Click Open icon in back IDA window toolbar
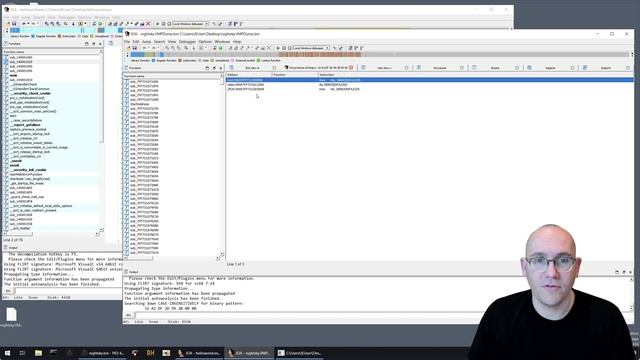640x360 pixels. tap(8, 24)
